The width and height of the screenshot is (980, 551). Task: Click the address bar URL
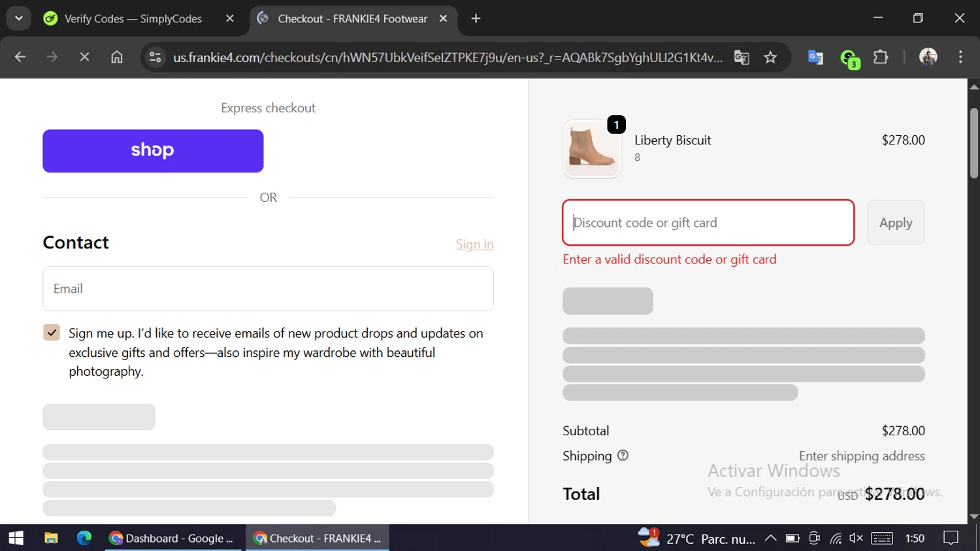pos(448,58)
